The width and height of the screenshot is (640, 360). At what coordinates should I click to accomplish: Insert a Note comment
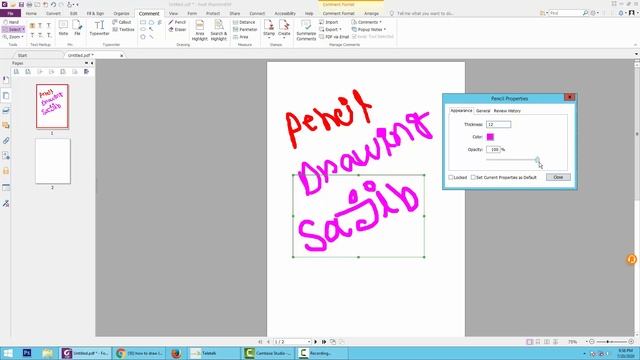click(63, 28)
